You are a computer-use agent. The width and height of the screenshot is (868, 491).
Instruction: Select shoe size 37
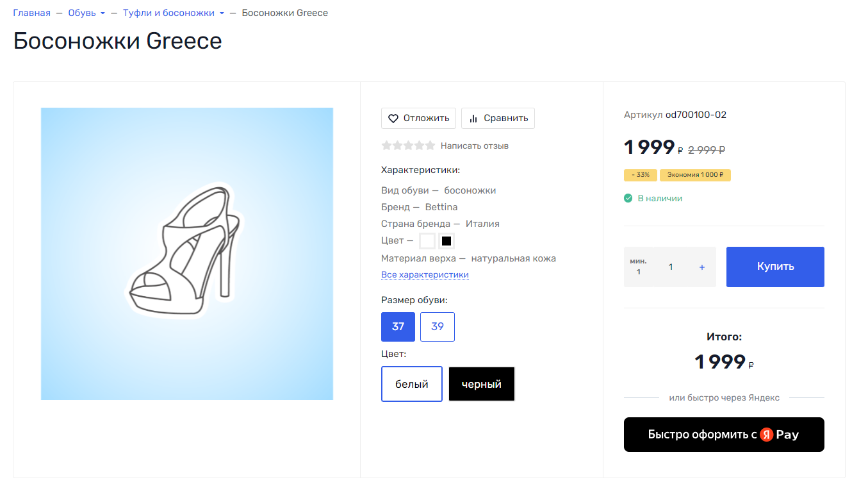point(398,327)
